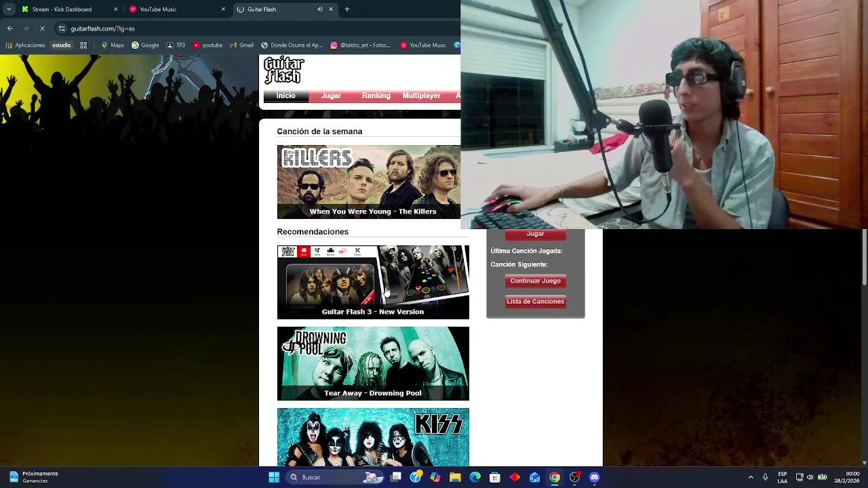The width and height of the screenshot is (868, 488).
Task: Switch to the YouTube Music browser tab
Action: point(176,9)
